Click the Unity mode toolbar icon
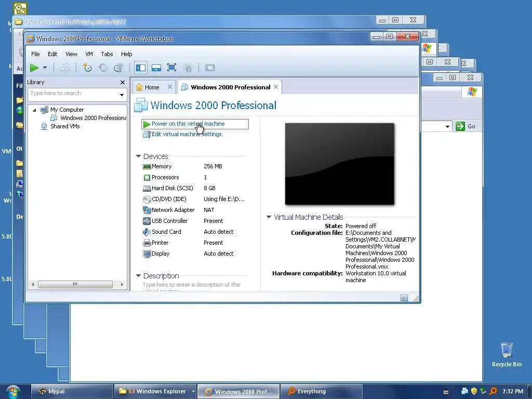Viewport: 532px width, 399px height. point(187,68)
